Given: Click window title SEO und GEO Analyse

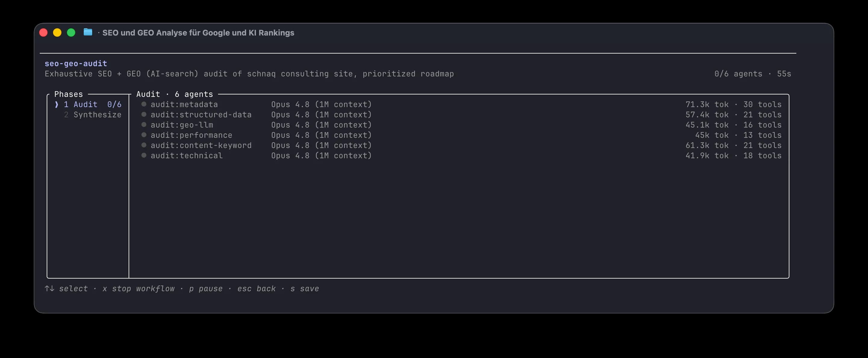Looking at the screenshot, I should tap(198, 32).
